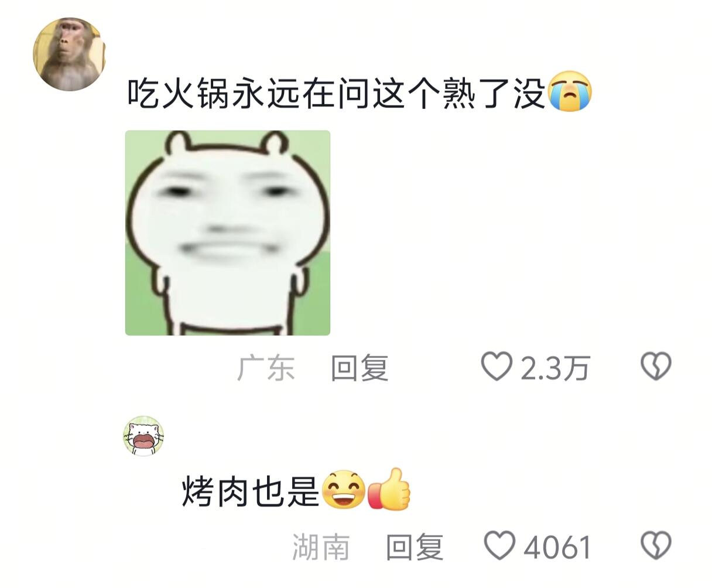Tap the bear's ears at sticker top
Image resolution: width=712 pixels, height=588 pixels.
pyautogui.click(x=227, y=142)
